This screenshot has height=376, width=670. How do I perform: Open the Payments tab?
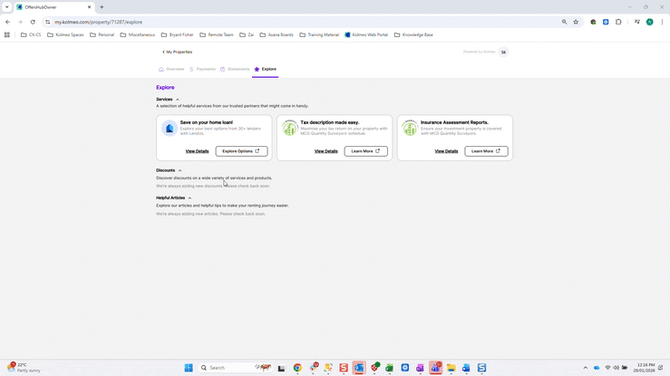(x=202, y=69)
